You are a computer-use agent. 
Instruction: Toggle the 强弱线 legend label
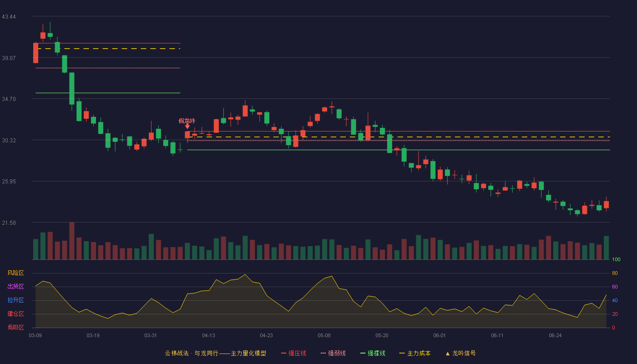pyautogui.click(x=337, y=353)
